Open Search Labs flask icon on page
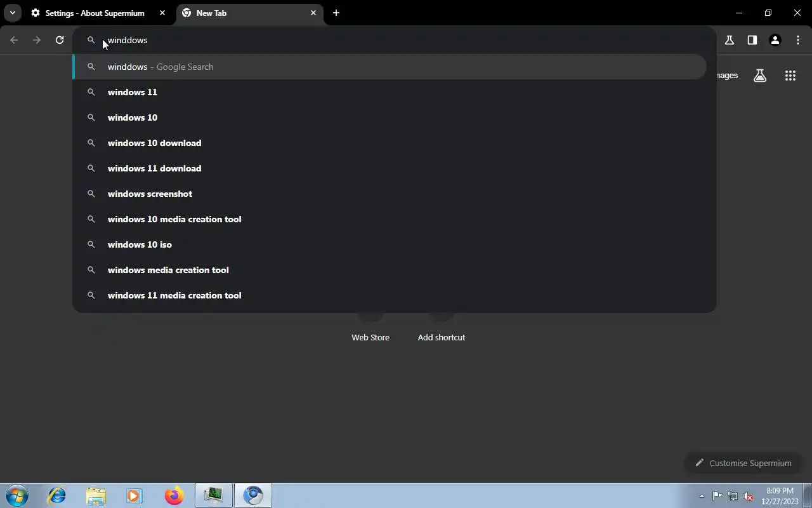This screenshot has height=508, width=812. tap(760, 76)
